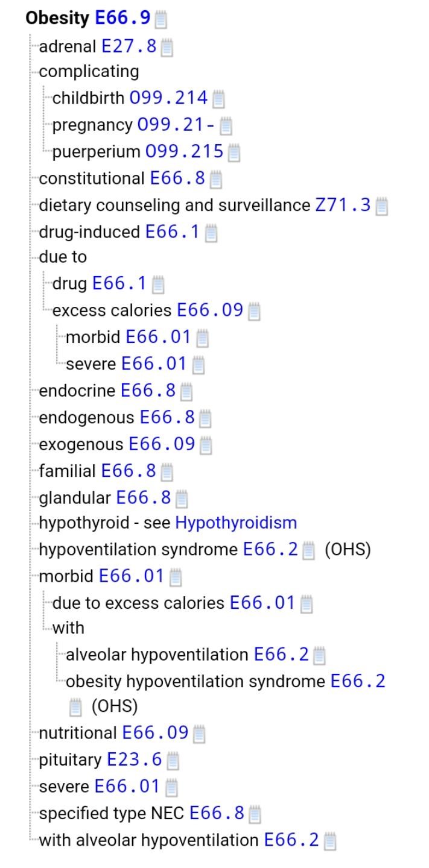Click the notes icon after childbirth O99.214

218,98
